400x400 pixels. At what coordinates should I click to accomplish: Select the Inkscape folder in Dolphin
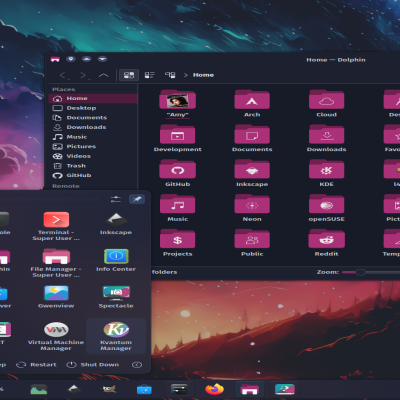[x=252, y=169]
